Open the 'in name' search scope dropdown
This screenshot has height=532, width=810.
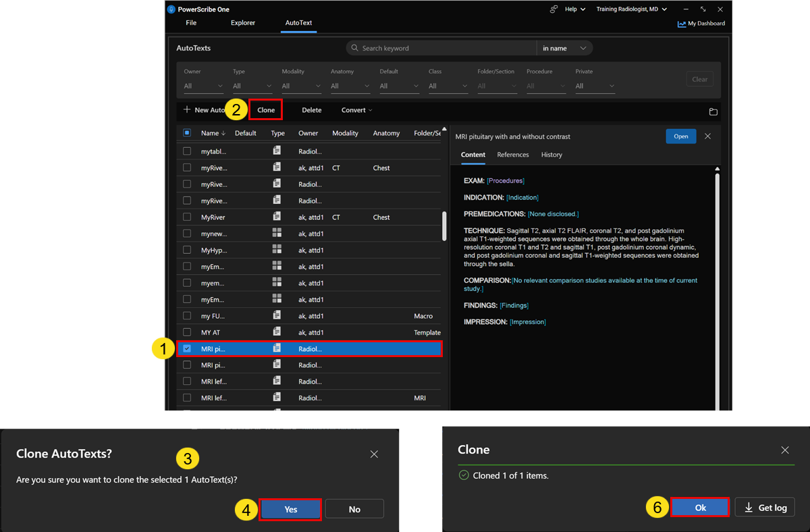coord(564,49)
